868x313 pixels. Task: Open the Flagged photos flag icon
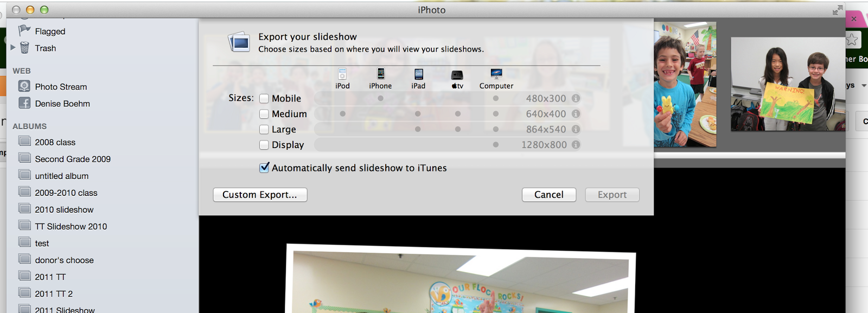coord(24,30)
